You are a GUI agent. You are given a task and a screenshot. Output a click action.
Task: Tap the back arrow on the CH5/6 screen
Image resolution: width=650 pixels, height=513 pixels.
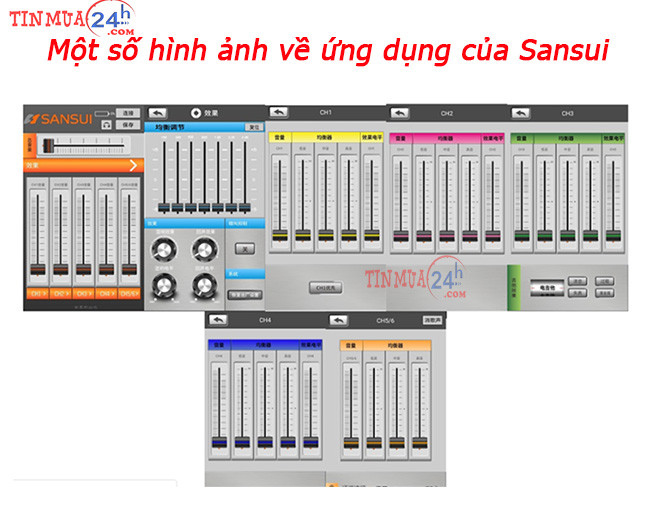(x=338, y=320)
